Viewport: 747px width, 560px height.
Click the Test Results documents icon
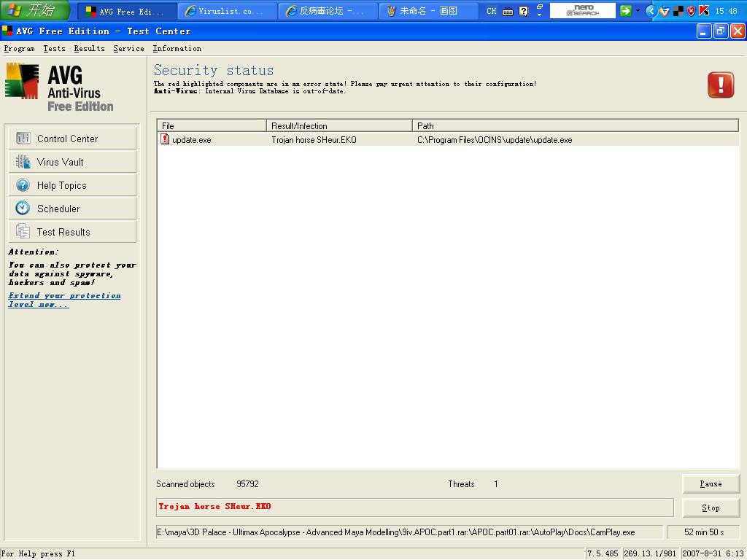(x=23, y=231)
